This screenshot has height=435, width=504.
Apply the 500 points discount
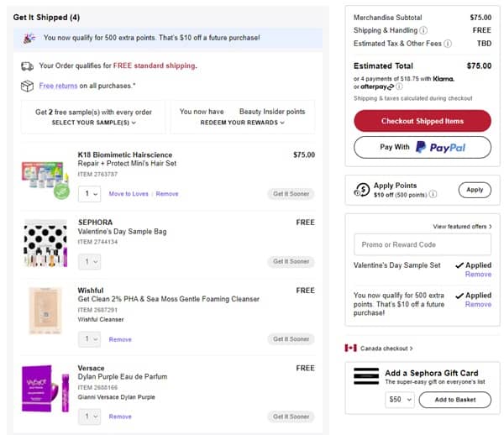tap(475, 190)
